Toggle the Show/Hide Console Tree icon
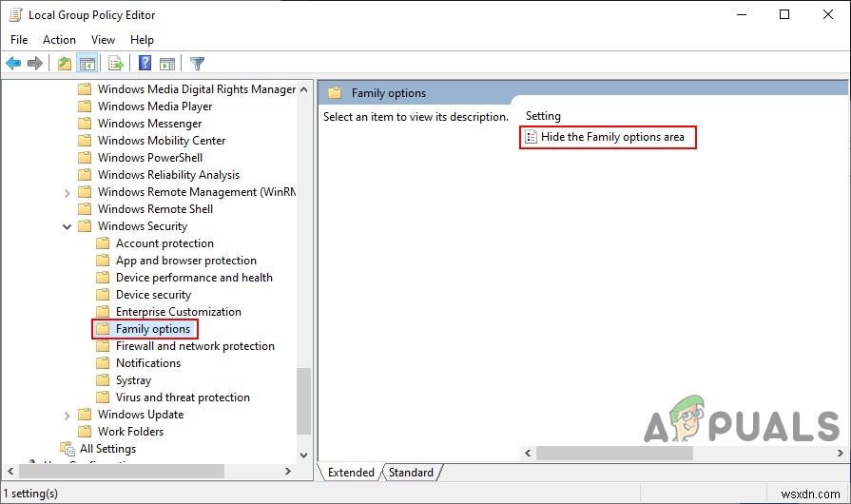The width and height of the screenshot is (851, 504). click(x=87, y=64)
